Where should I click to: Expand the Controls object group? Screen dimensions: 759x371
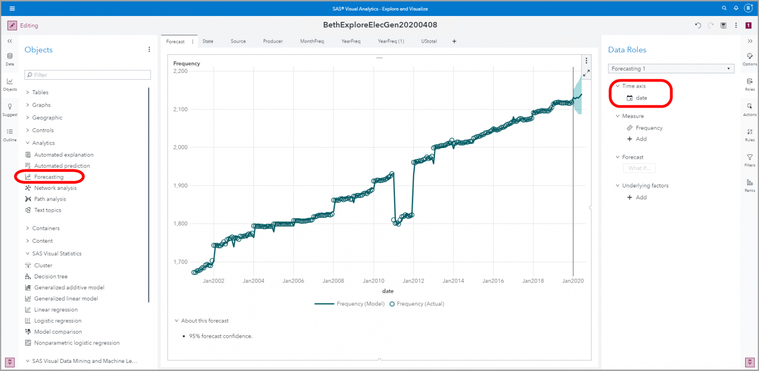pos(28,130)
